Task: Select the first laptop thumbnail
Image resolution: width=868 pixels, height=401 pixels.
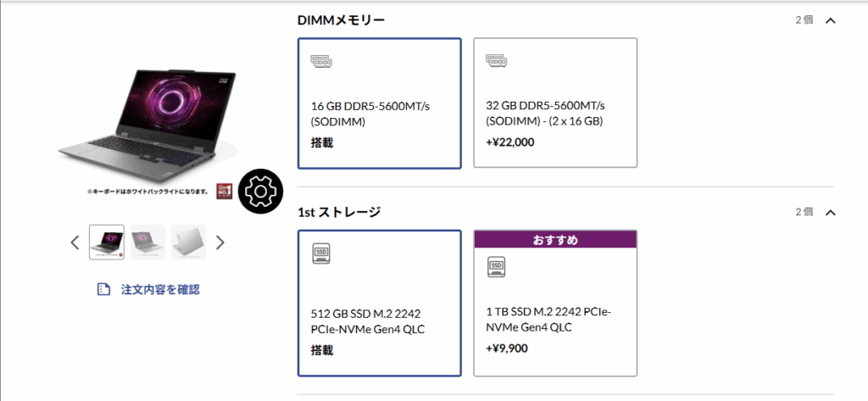Action: [x=107, y=242]
